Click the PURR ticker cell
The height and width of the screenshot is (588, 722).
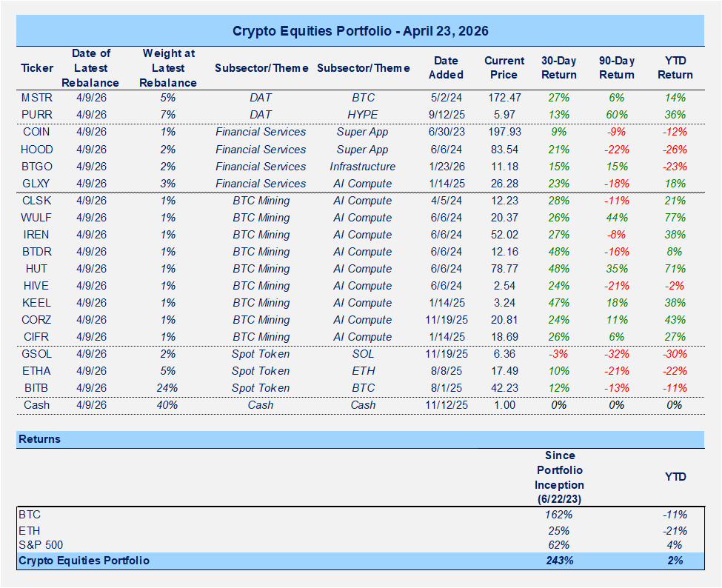[37, 115]
